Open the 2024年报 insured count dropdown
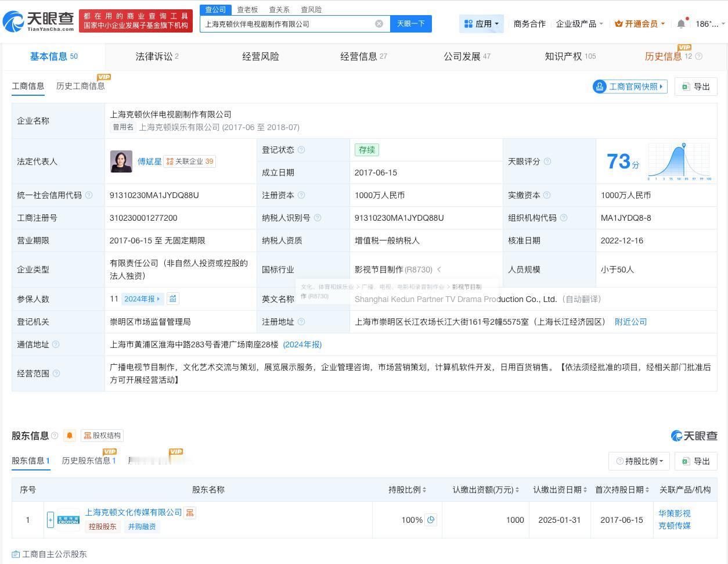The width and height of the screenshot is (728, 564). coord(142,299)
